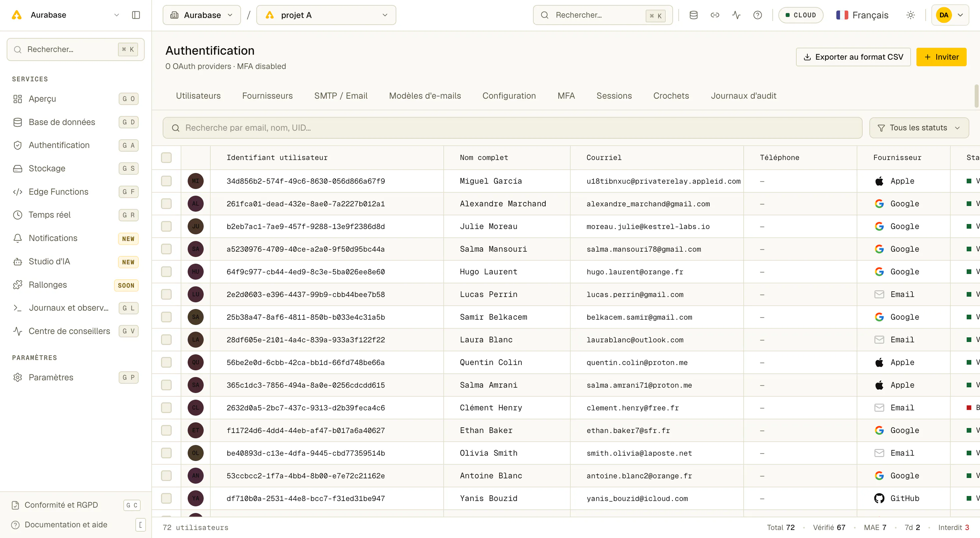Open the activity pulse icon in top bar

736,15
